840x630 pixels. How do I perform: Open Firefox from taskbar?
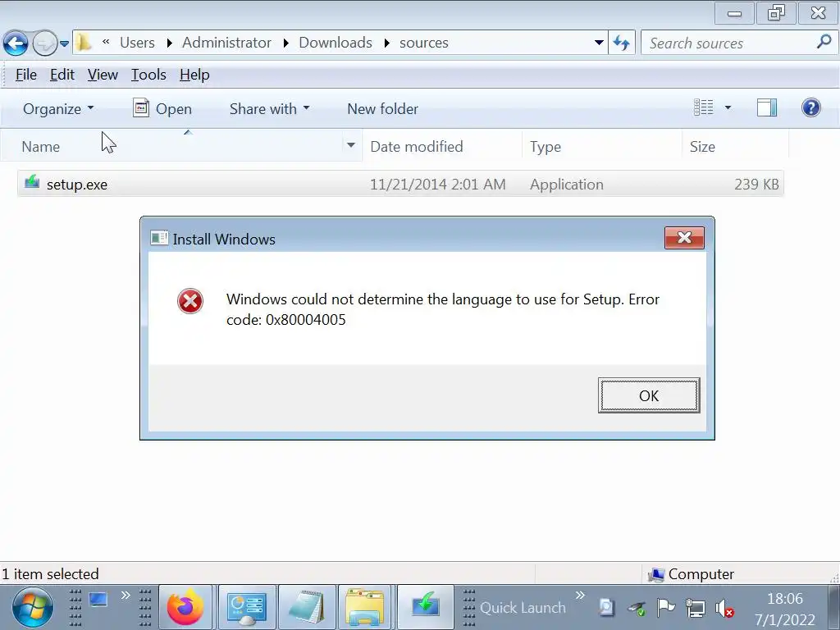pyautogui.click(x=185, y=608)
